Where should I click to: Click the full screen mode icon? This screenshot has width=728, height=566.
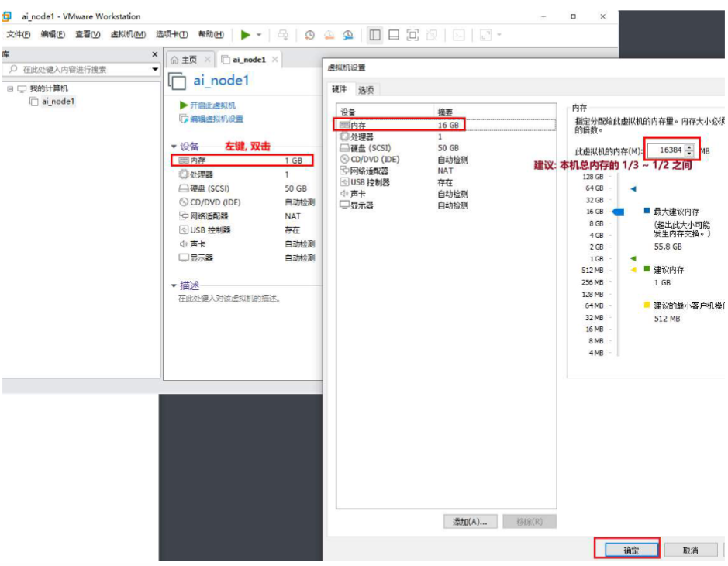tap(412, 35)
